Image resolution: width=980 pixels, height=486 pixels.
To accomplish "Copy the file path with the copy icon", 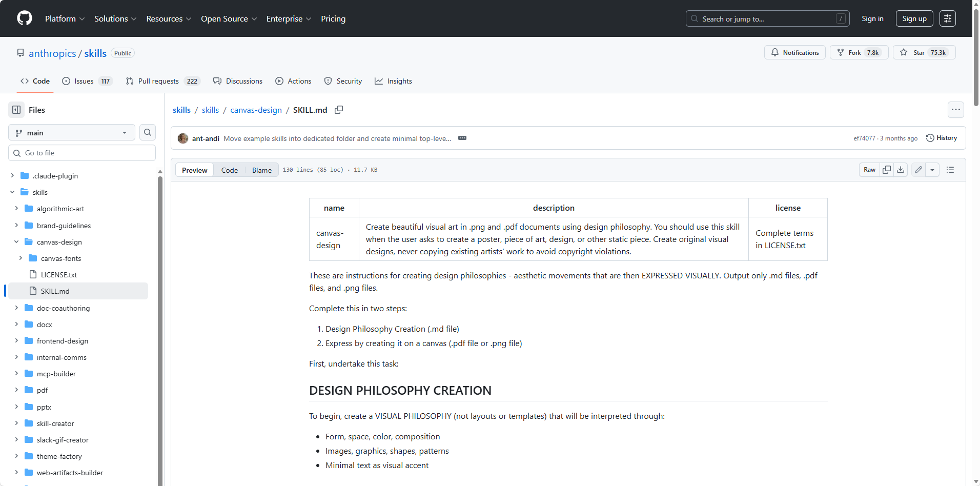I will [x=339, y=110].
